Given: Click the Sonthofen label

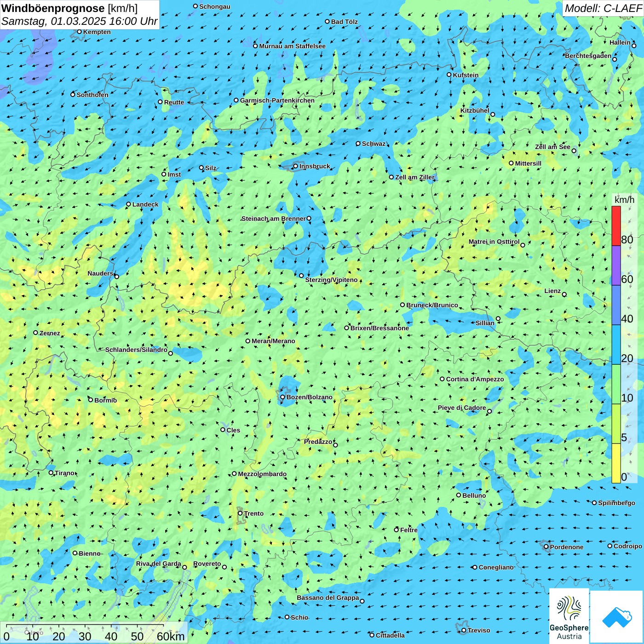Looking at the screenshot, I should click(92, 95).
